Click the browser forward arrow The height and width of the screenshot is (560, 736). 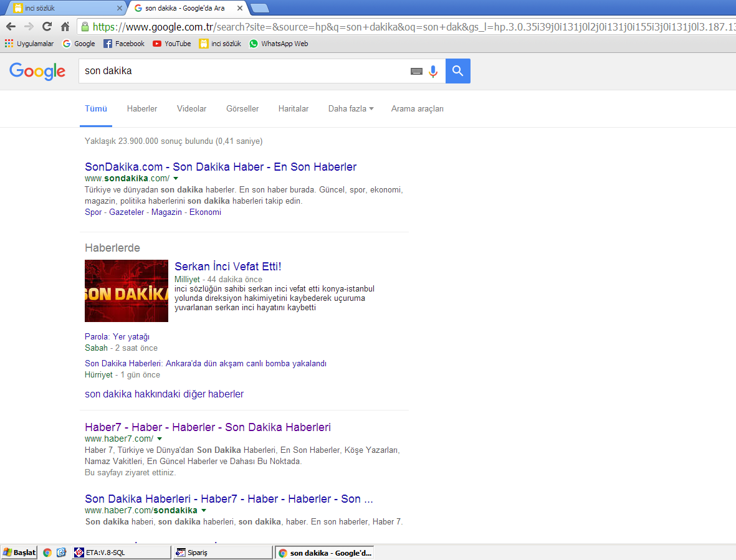29,27
